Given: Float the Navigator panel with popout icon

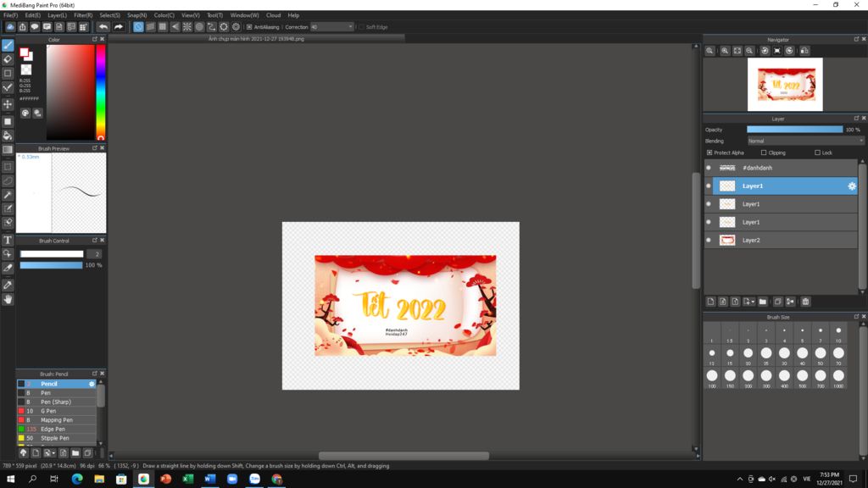Looking at the screenshot, I should (856, 39).
